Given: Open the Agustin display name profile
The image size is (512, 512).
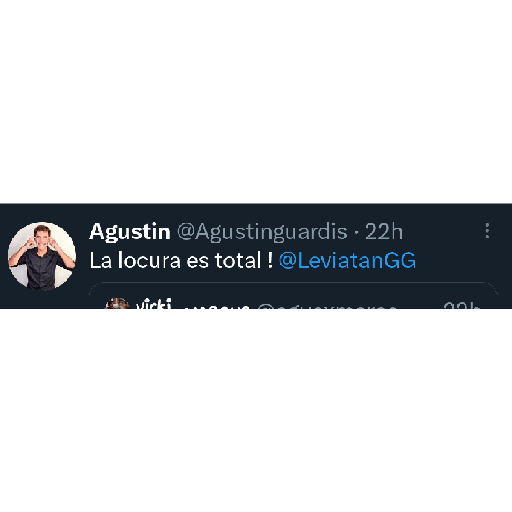Looking at the screenshot, I should (x=130, y=231).
